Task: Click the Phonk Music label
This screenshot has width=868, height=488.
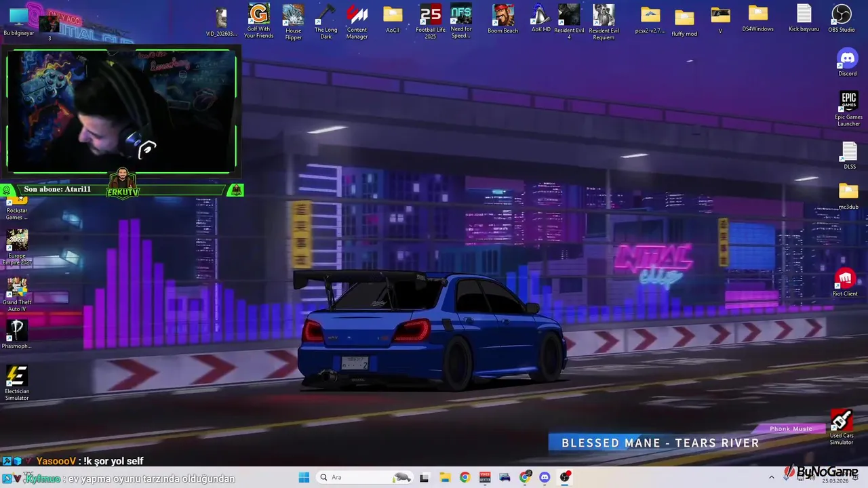Action: [x=791, y=428]
